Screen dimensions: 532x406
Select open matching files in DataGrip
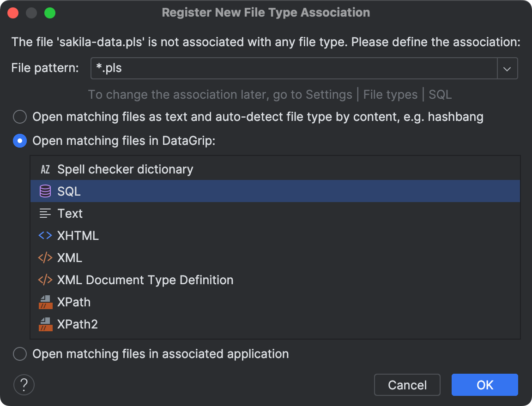20,141
